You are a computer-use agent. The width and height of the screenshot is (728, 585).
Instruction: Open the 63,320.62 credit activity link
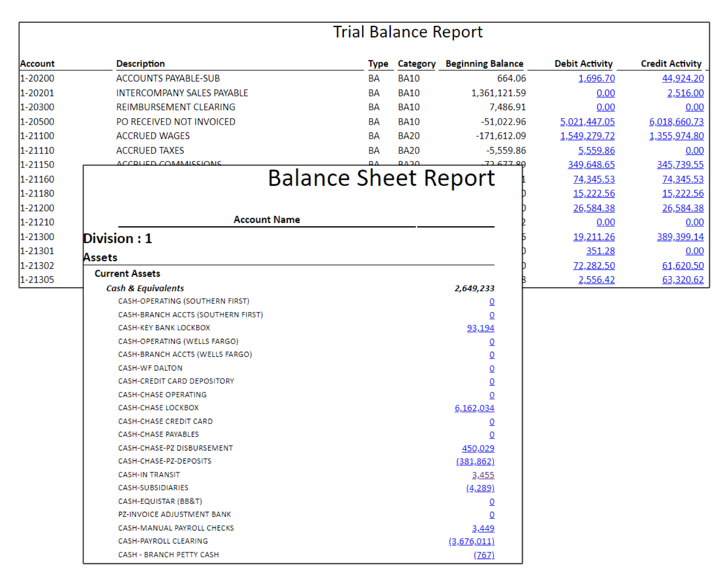(x=682, y=280)
